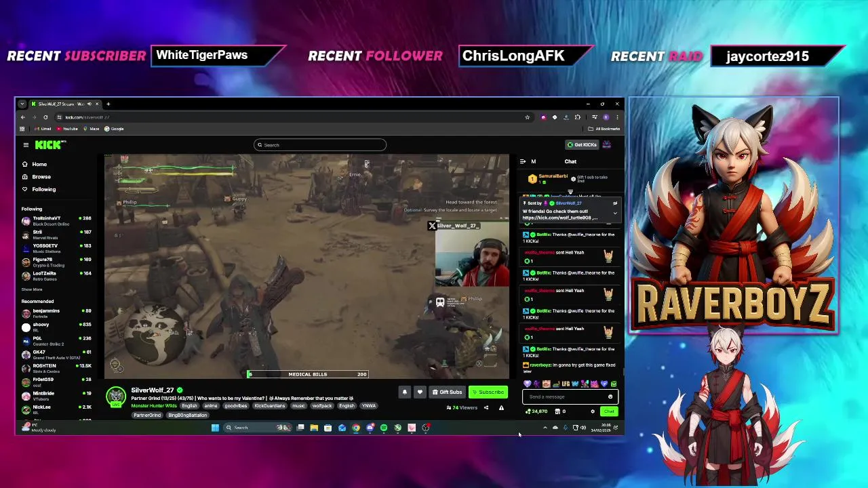Bookmark page with the star icon

(527, 117)
